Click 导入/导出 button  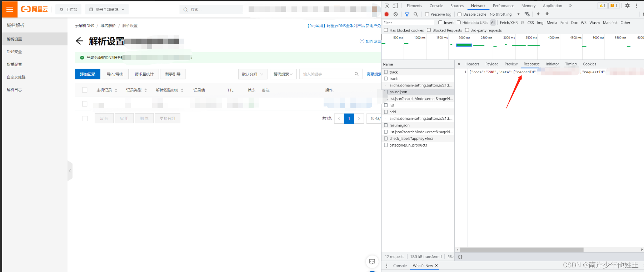pos(115,74)
